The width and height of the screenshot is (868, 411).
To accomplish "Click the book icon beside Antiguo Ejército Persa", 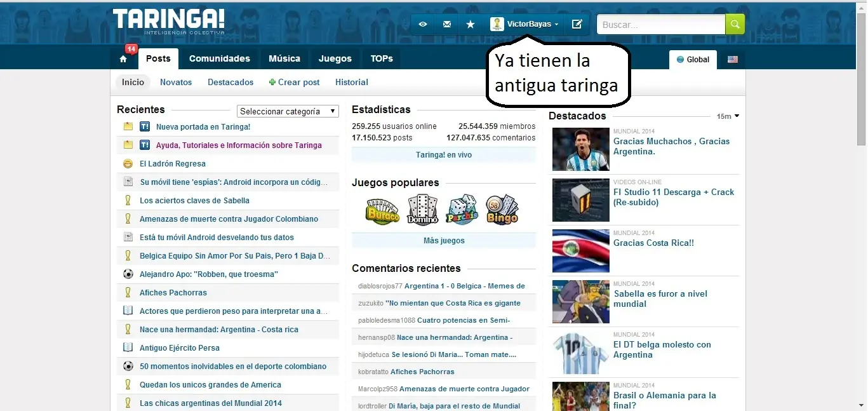I will coord(128,347).
